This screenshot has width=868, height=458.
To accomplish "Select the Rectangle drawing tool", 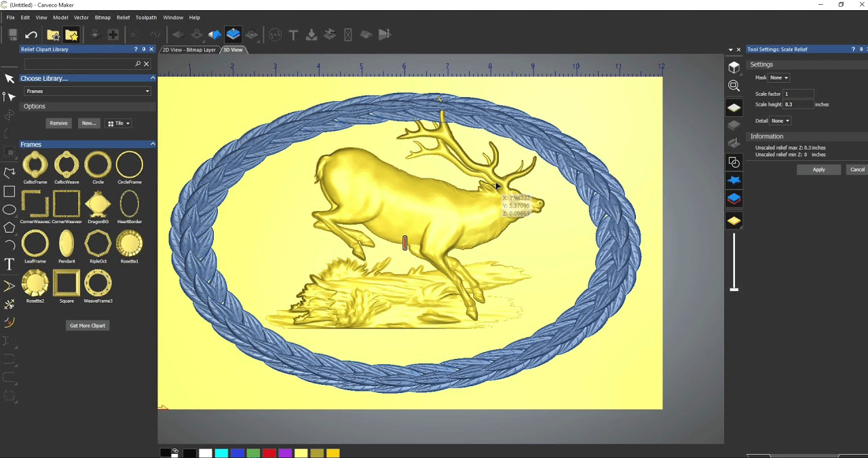I will (x=10, y=191).
